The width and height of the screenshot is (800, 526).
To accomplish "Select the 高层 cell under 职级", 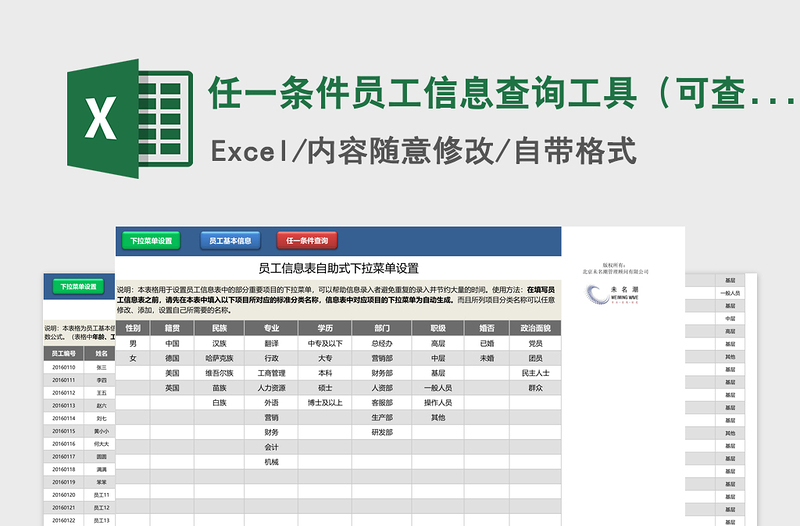I will pyautogui.click(x=438, y=343).
